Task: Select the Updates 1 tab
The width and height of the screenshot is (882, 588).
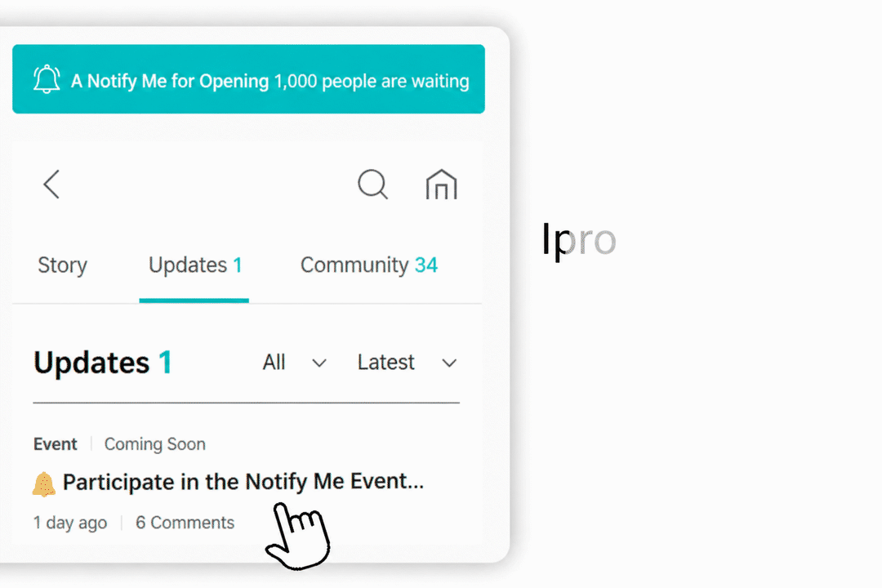Action: 194,265
